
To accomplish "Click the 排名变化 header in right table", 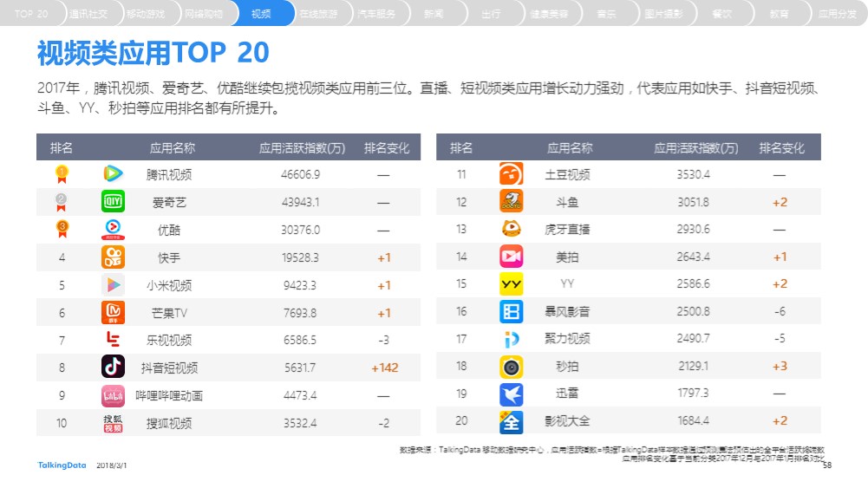I will 781,147.
